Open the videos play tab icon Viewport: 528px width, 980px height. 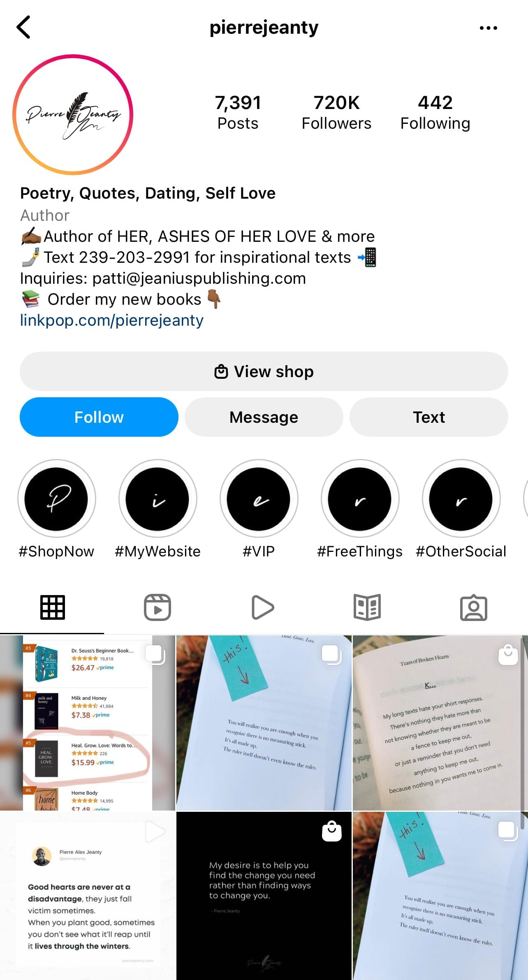263,607
